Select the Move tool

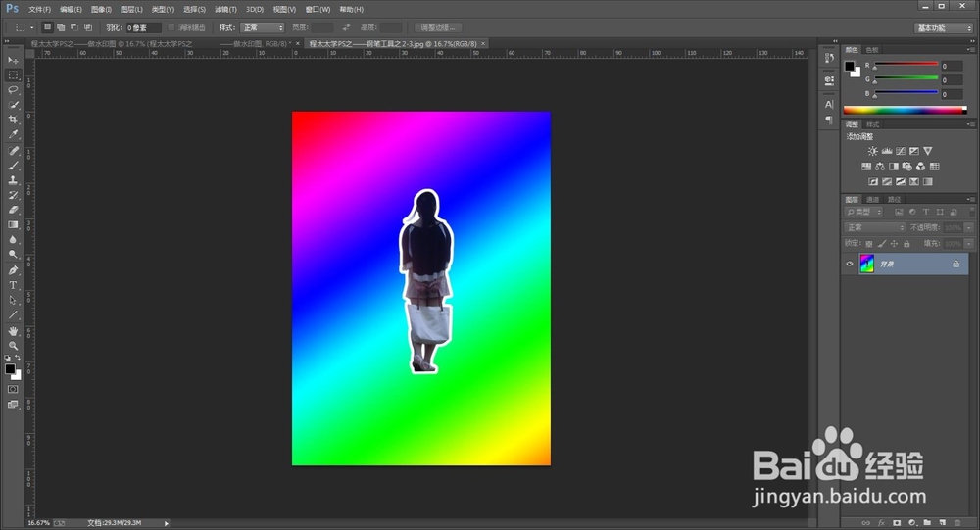point(14,60)
